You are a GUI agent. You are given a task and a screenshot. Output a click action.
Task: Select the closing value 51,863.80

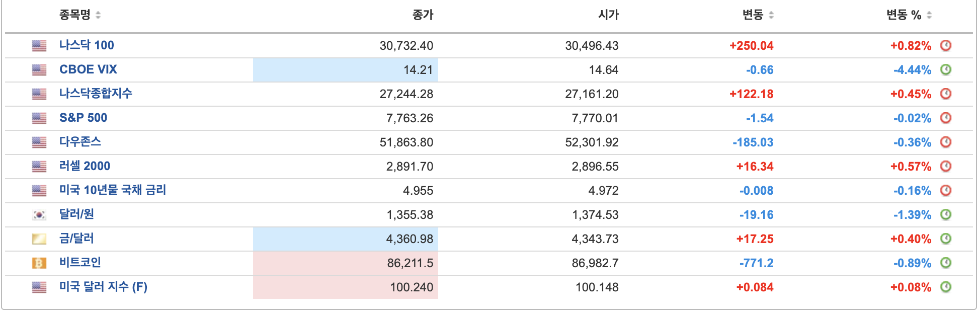tap(406, 142)
